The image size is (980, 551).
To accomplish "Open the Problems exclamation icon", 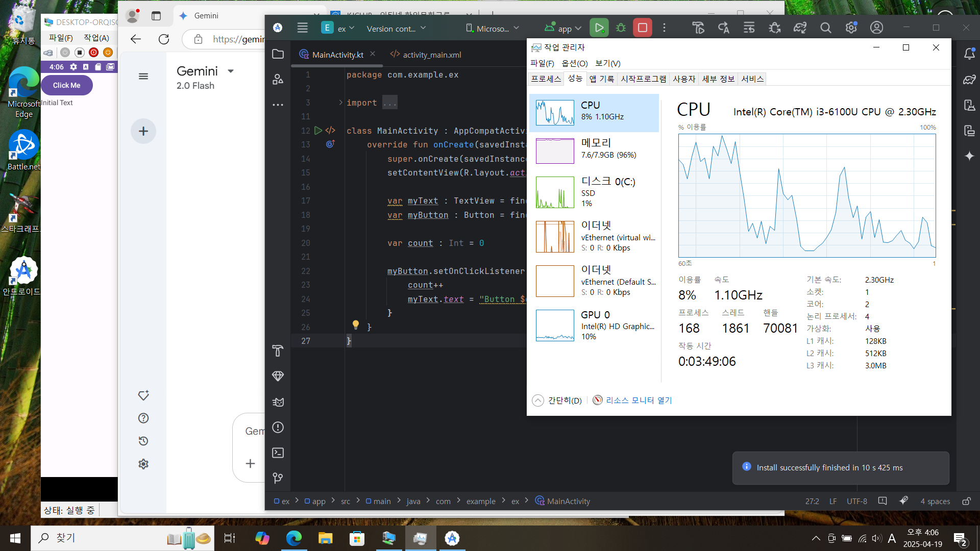I will pos(278,428).
